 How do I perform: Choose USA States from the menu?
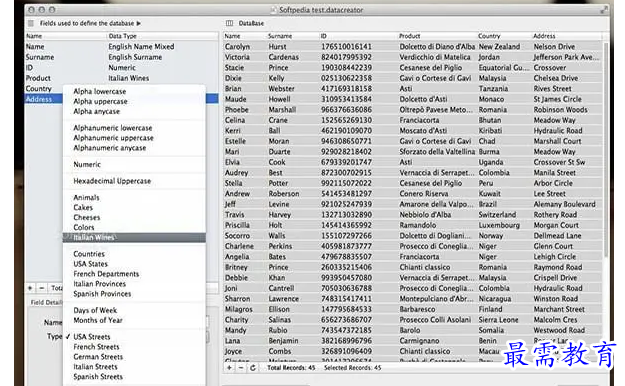pyautogui.click(x=90, y=264)
